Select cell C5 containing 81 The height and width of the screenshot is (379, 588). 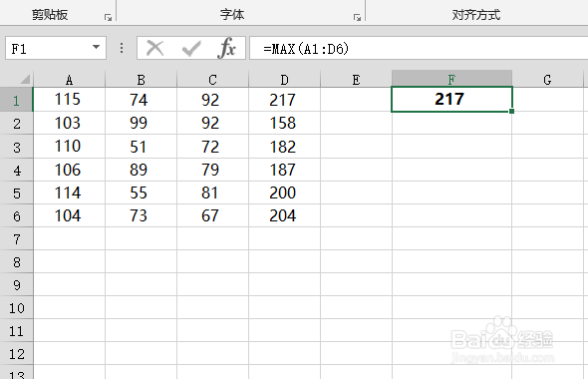[212, 192]
